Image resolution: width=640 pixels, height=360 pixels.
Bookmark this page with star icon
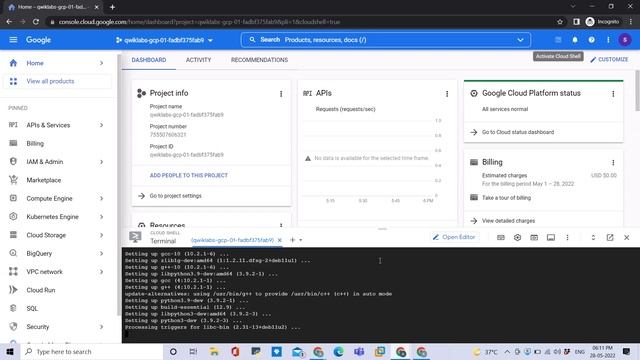560,22
